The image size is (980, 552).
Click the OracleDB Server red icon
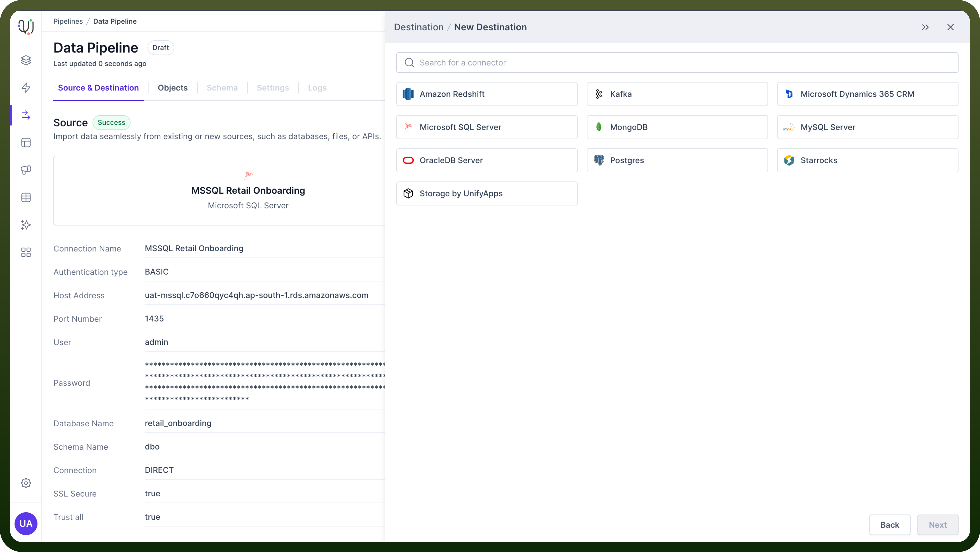click(x=408, y=160)
